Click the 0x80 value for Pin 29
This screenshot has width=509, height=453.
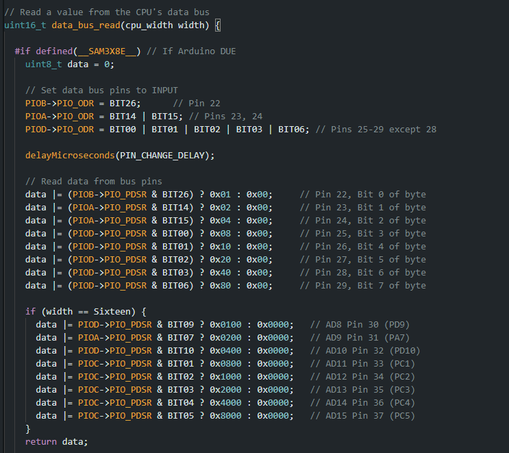click(x=220, y=286)
